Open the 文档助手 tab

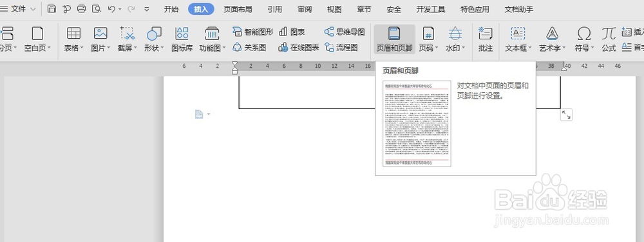pos(518,9)
